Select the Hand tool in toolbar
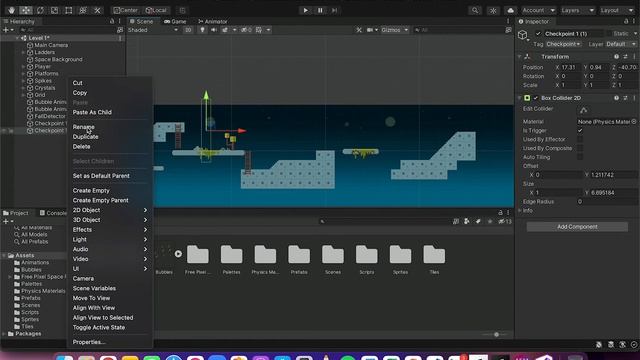 [x=11, y=10]
